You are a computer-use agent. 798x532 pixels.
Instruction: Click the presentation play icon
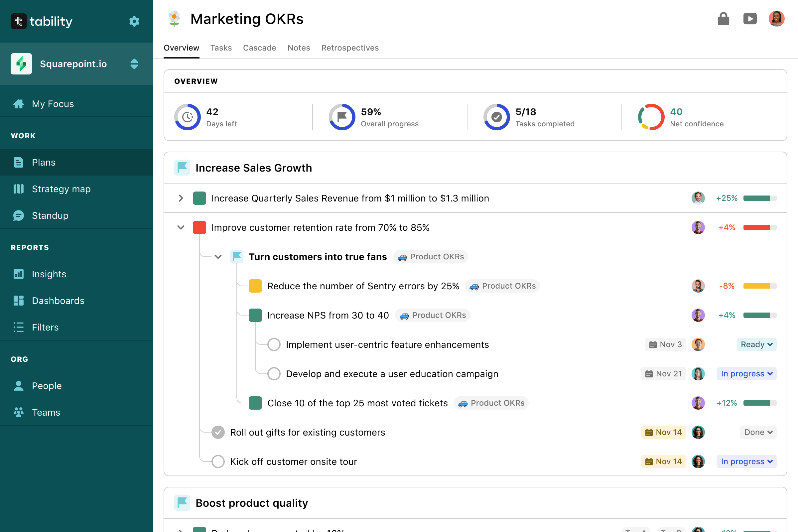[750, 19]
